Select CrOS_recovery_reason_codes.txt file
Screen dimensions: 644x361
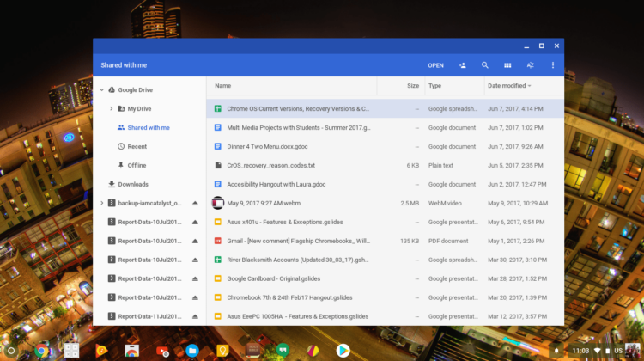tap(270, 165)
